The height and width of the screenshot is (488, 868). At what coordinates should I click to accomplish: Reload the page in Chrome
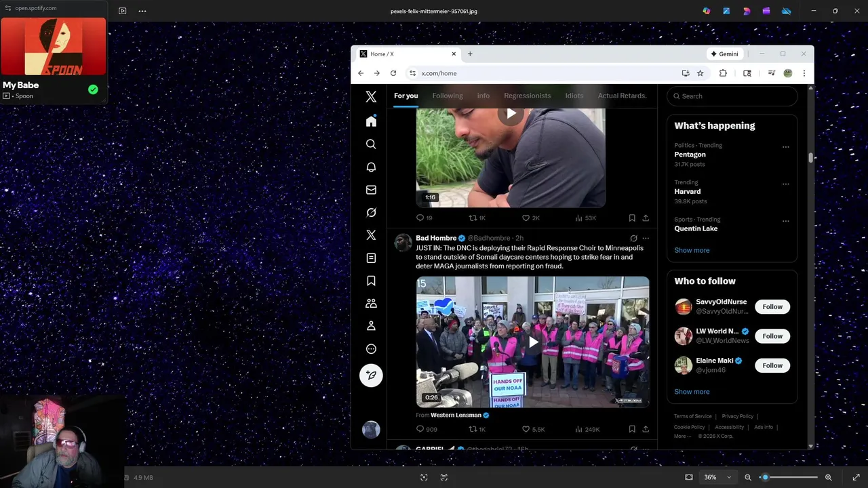(x=393, y=73)
